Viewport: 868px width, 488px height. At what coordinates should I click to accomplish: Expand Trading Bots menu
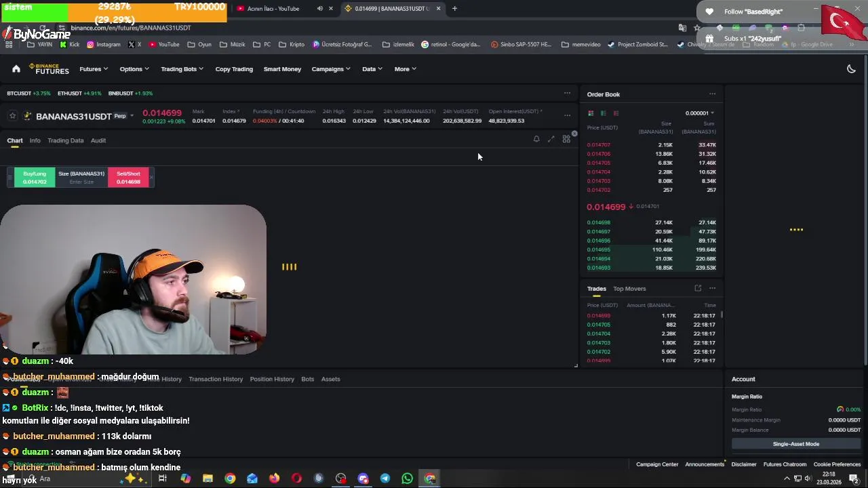pyautogui.click(x=182, y=68)
